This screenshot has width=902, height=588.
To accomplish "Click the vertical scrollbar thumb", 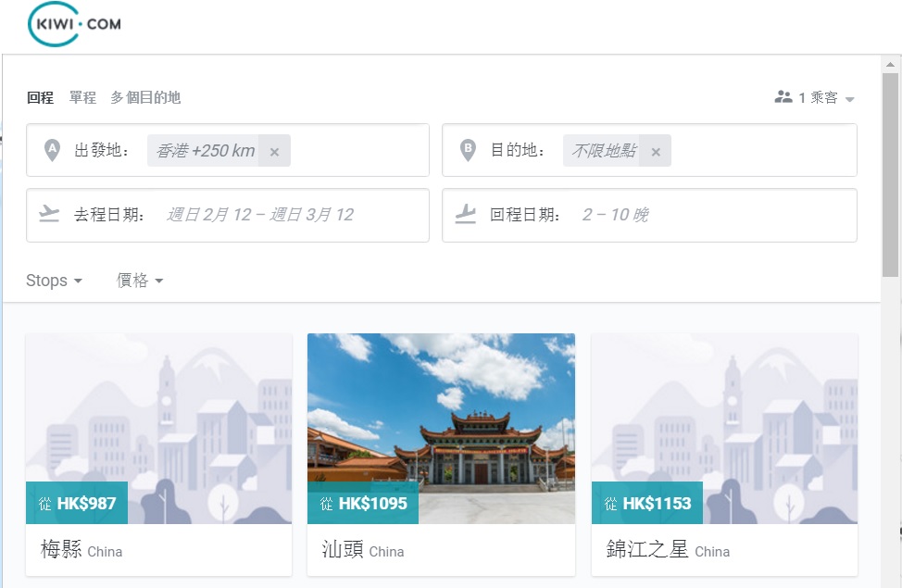I will (x=891, y=175).
